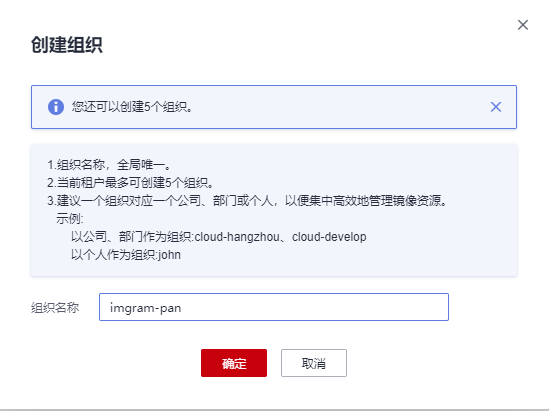Click the text 您还可以创建5个组织。
The image size is (549, 411).
pos(132,107)
